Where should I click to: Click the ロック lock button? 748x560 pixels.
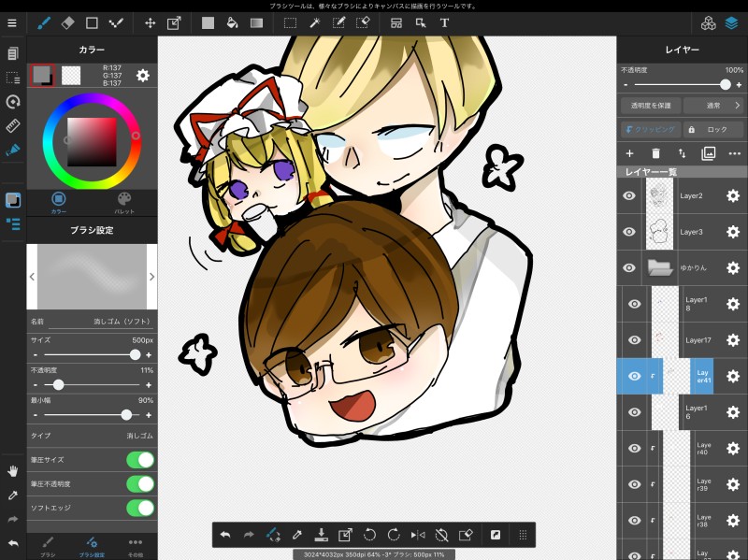[713, 129]
